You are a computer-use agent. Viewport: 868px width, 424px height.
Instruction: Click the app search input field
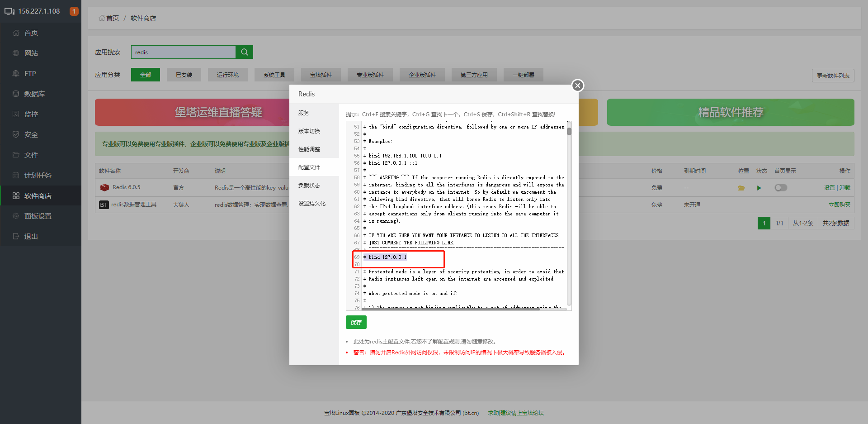184,52
